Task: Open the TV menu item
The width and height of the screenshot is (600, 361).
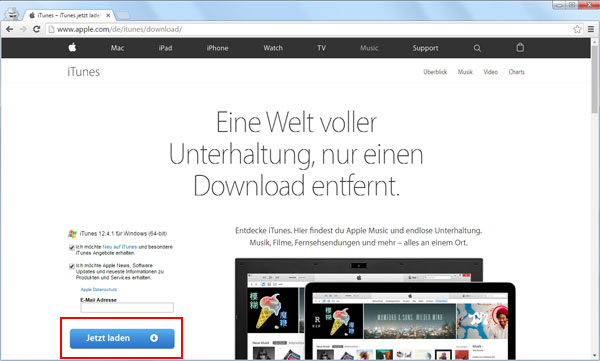Action: (x=321, y=48)
